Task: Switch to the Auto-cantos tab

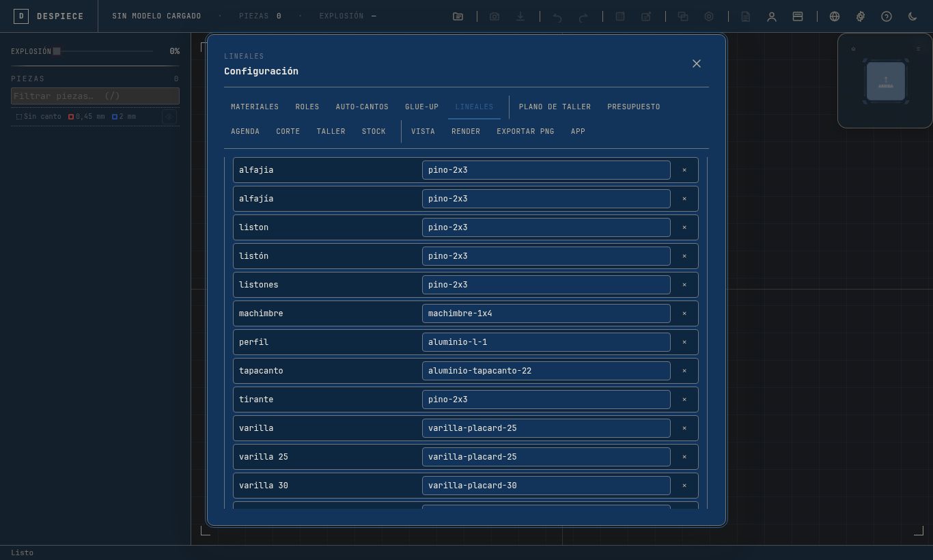Action: click(x=362, y=107)
